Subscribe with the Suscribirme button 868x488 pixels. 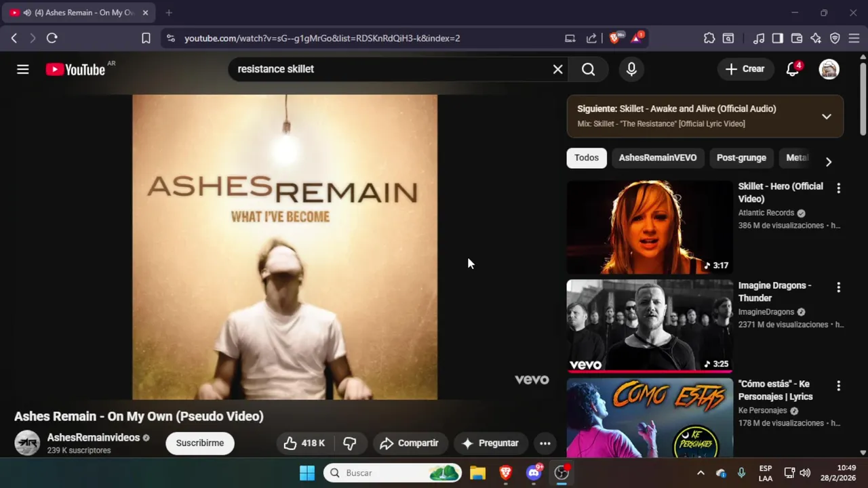tap(200, 443)
